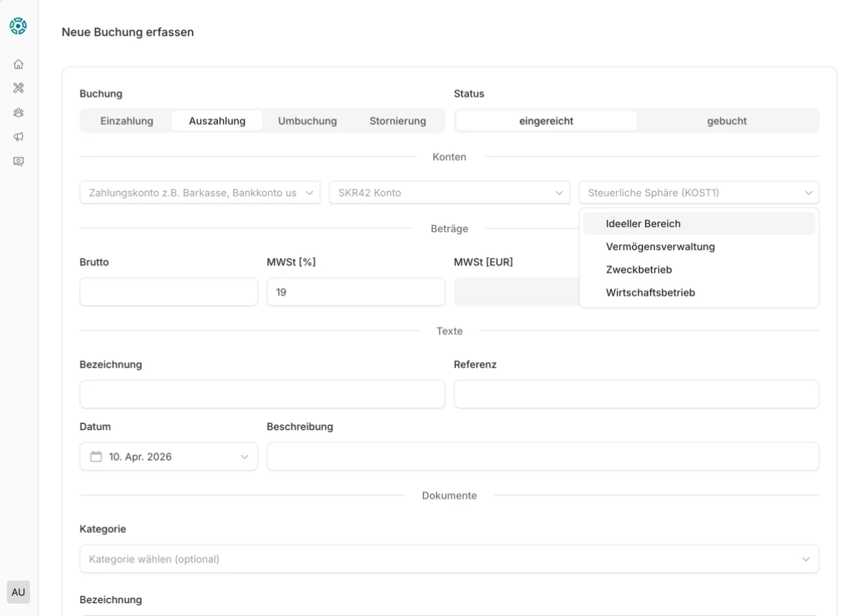Viewport: 860px width, 616px height.
Task: Select Einzahlung booking type
Action: coord(127,121)
